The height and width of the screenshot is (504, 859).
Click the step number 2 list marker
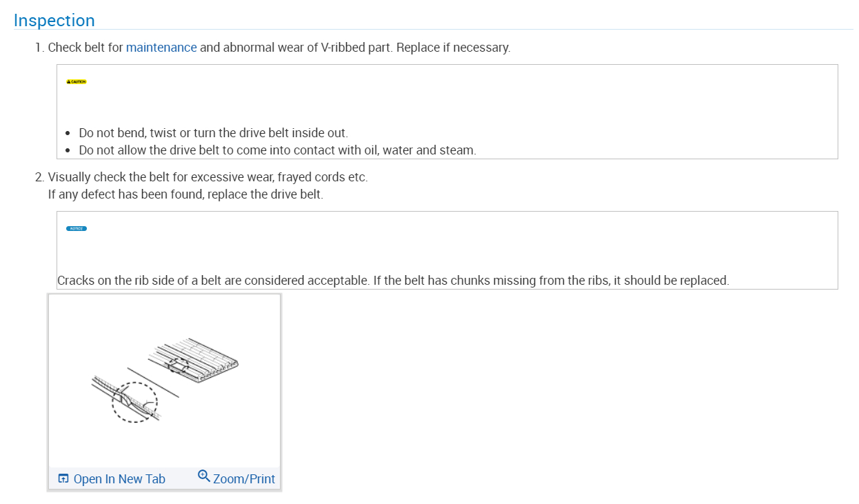[39, 177]
